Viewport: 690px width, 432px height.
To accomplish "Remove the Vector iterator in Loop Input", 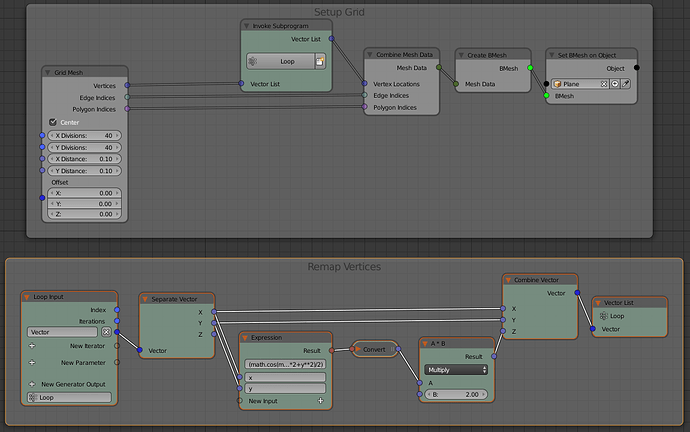I will (106, 332).
